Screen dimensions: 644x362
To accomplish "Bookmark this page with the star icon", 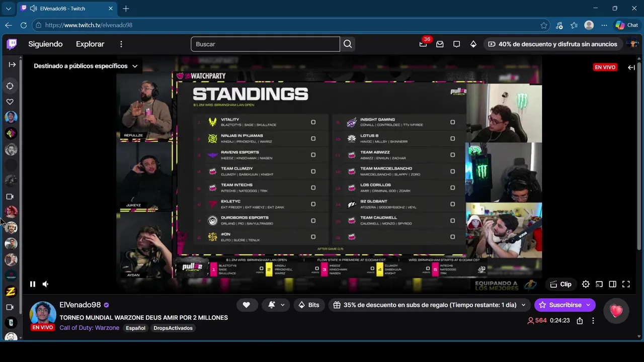I will (x=544, y=25).
